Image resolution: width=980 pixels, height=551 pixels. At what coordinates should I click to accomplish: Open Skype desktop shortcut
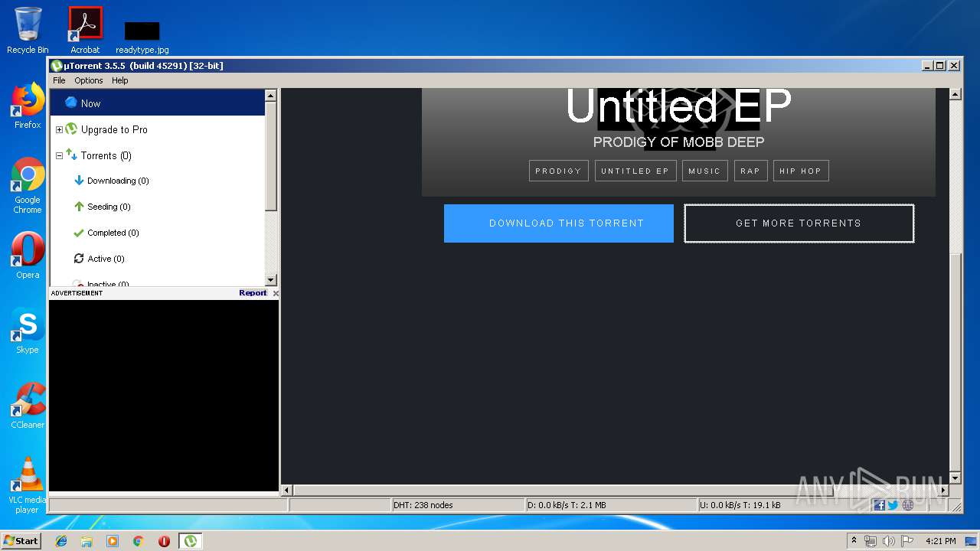(x=28, y=331)
